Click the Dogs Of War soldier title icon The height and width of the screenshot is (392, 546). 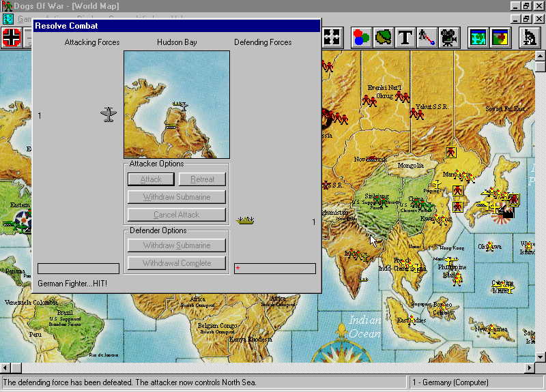[7, 6]
